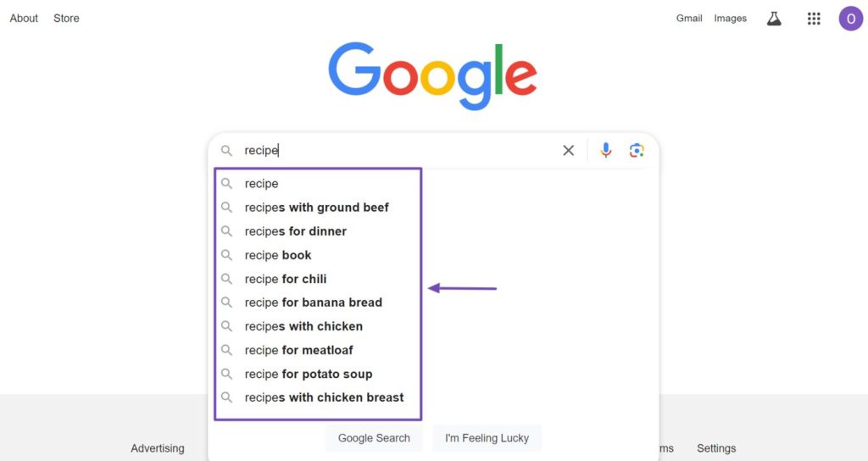Click the Google logo
Image resolution: width=868 pixels, height=461 pixels.
pos(432,75)
